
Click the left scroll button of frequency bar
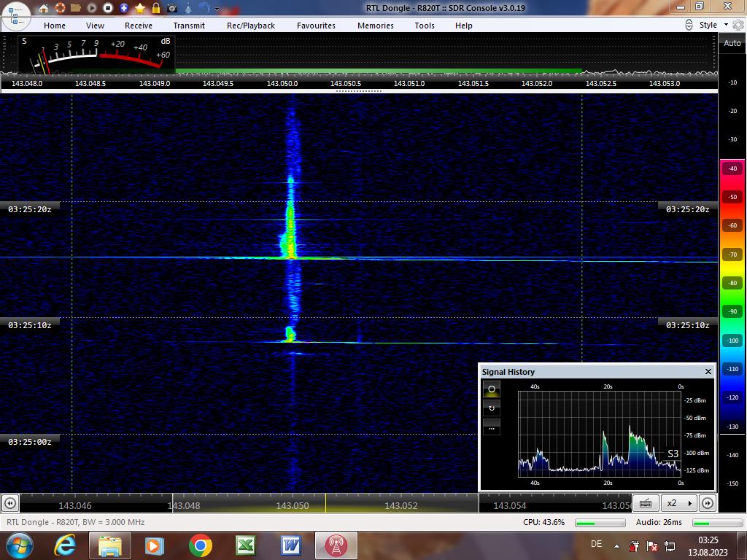pyautogui.click(x=10, y=503)
